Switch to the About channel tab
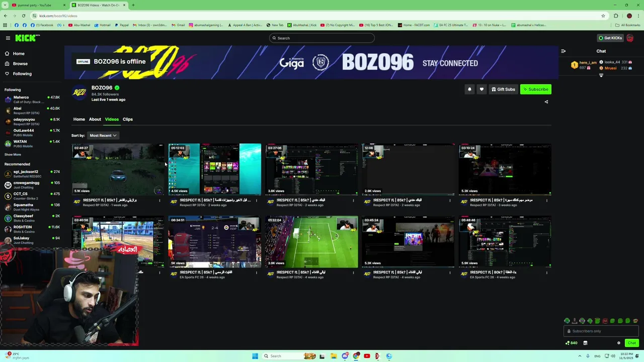This screenshot has width=644, height=362. (95, 119)
